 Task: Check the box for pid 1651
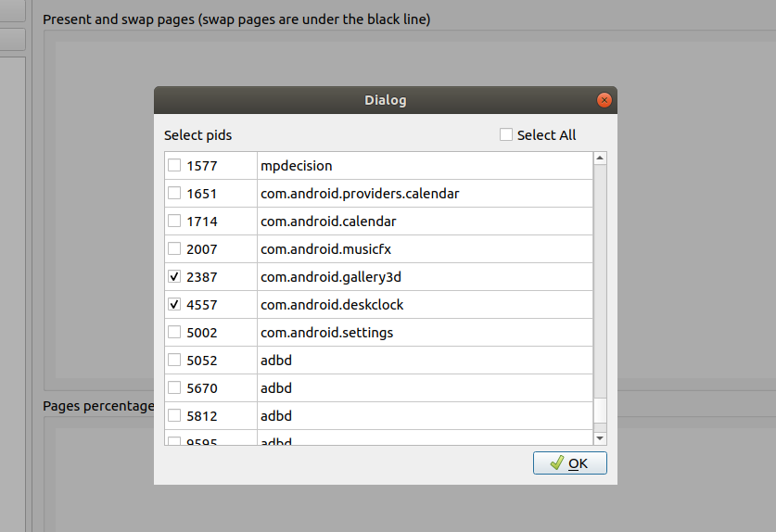[174, 193]
